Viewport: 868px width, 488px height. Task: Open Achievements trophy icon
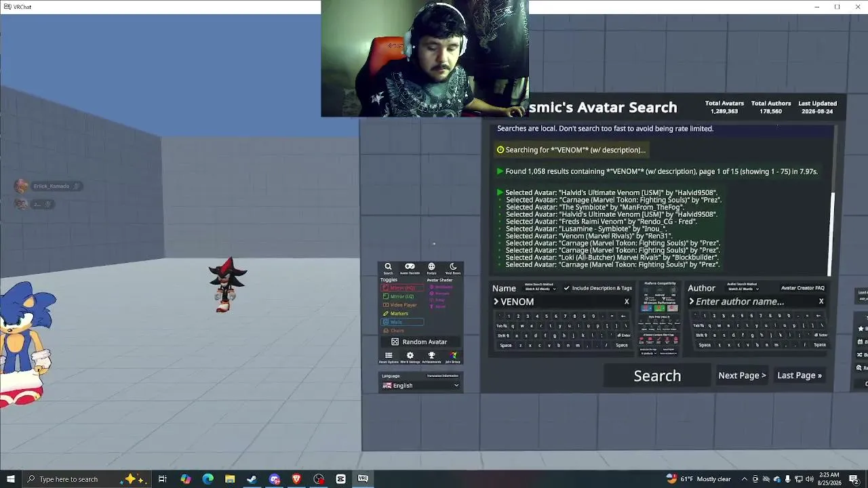431,357
